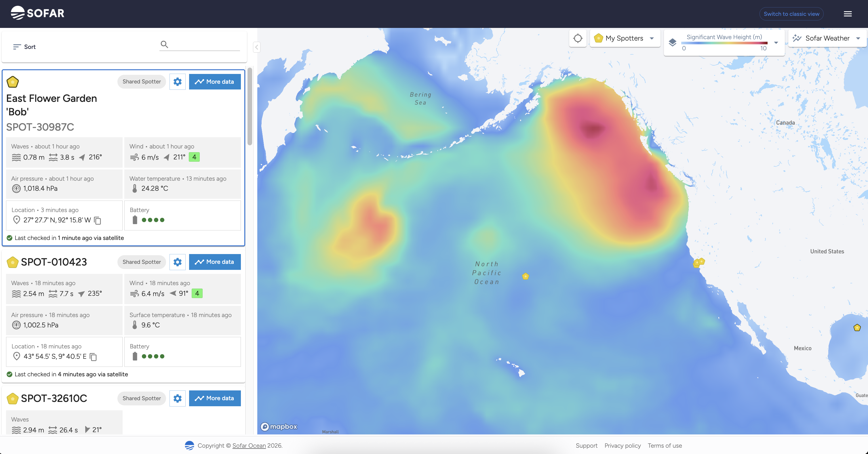Screen dimensions: 868x454
Task: Click the map layers icon
Action: tap(673, 42)
